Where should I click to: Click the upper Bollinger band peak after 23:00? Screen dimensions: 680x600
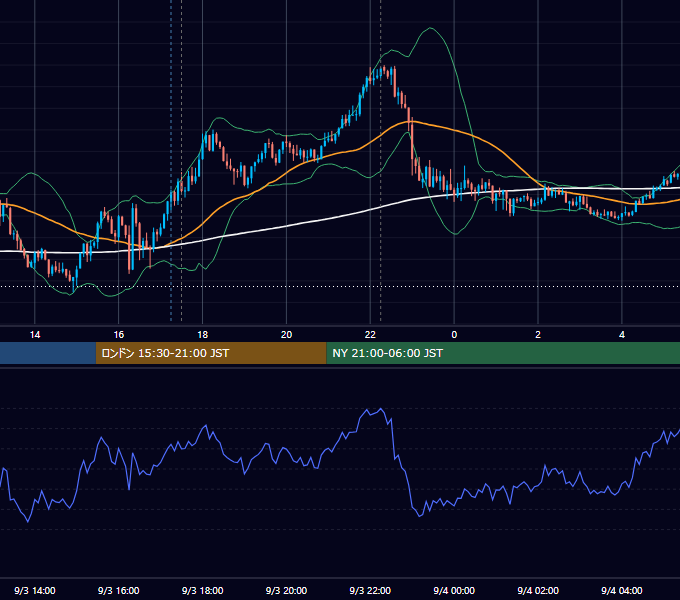click(x=430, y=28)
